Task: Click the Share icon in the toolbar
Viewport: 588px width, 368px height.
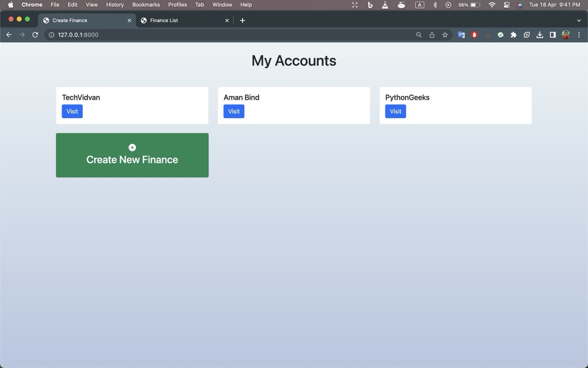Action: point(432,34)
